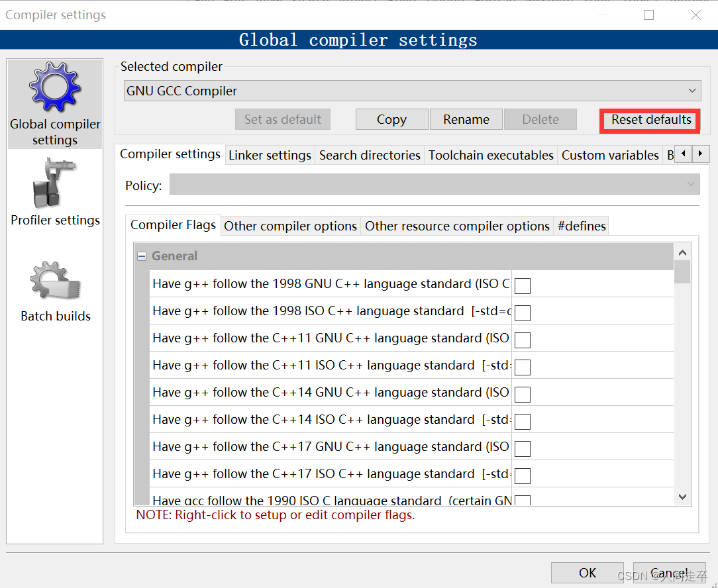
Task: Confirm with the OK button
Action: click(587, 573)
